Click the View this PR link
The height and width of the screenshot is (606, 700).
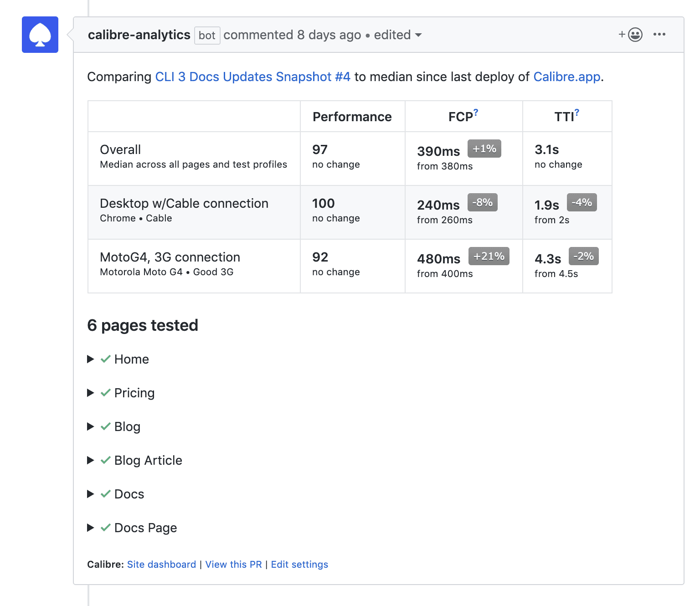[234, 564]
